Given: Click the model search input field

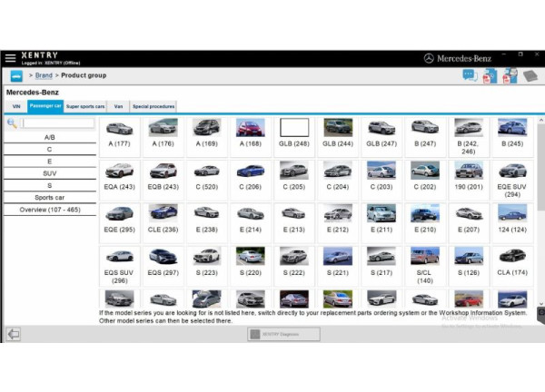Looking at the screenshot, I should (x=58, y=122).
